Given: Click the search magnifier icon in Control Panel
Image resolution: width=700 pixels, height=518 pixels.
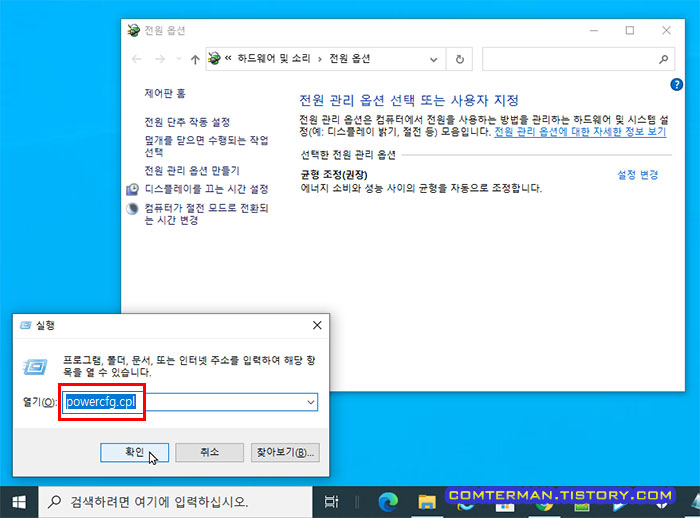Looking at the screenshot, I should pyautogui.click(x=664, y=59).
